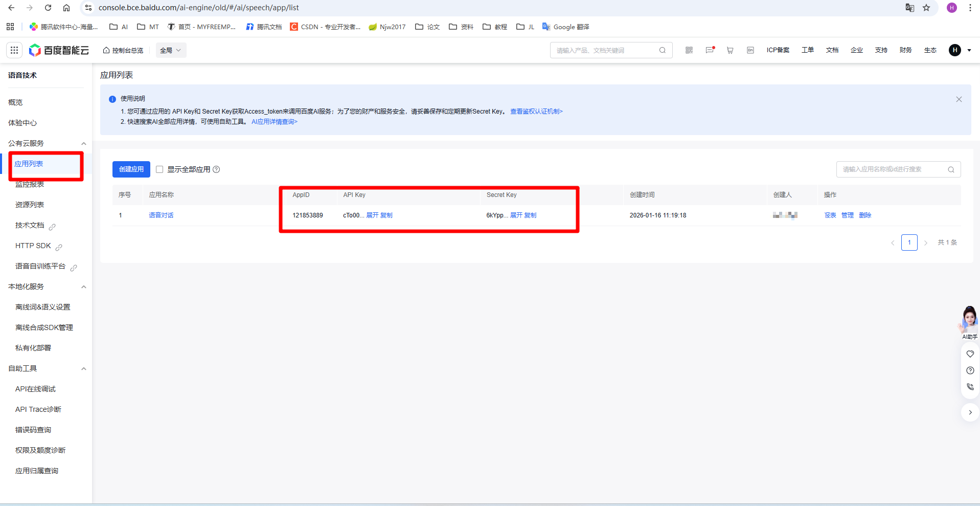Open the product grid menu icon
Viewport: 980px width, 506px height.
[x=14, y=50]
